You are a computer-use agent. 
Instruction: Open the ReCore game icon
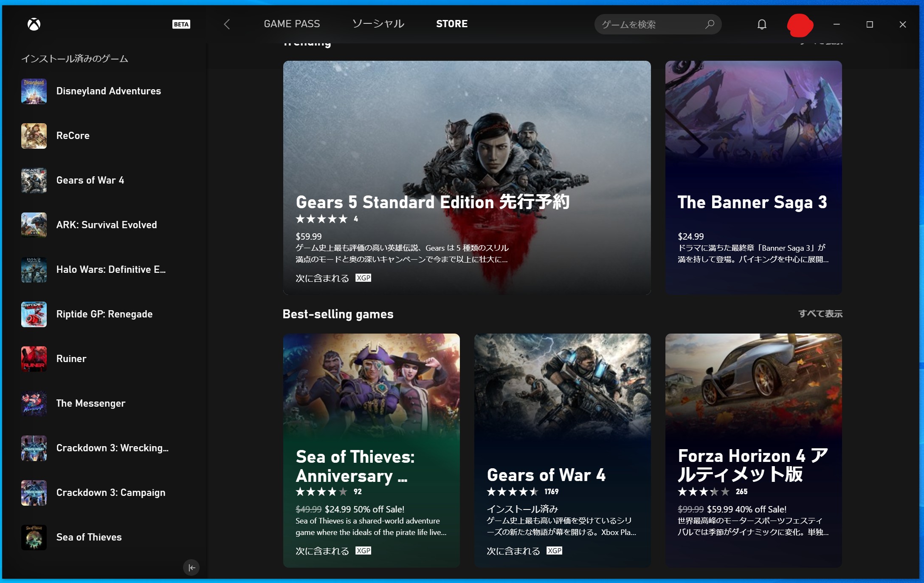tap(34, 136)
